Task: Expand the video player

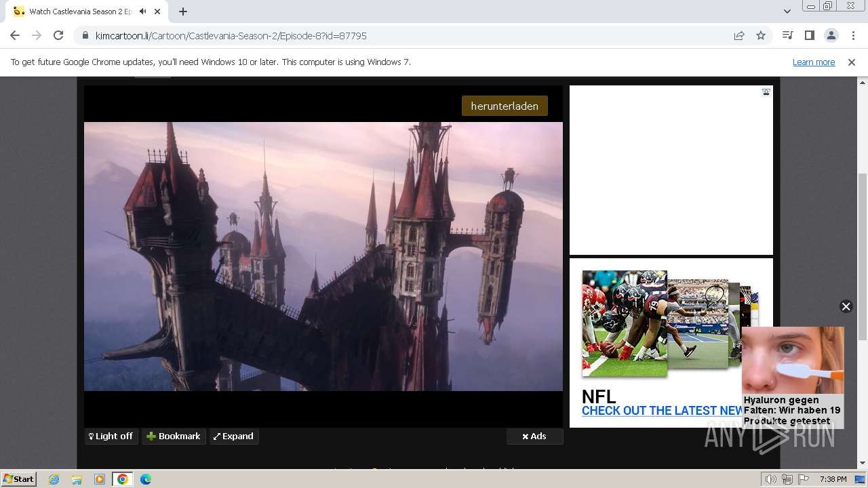Action: point(233,436)
